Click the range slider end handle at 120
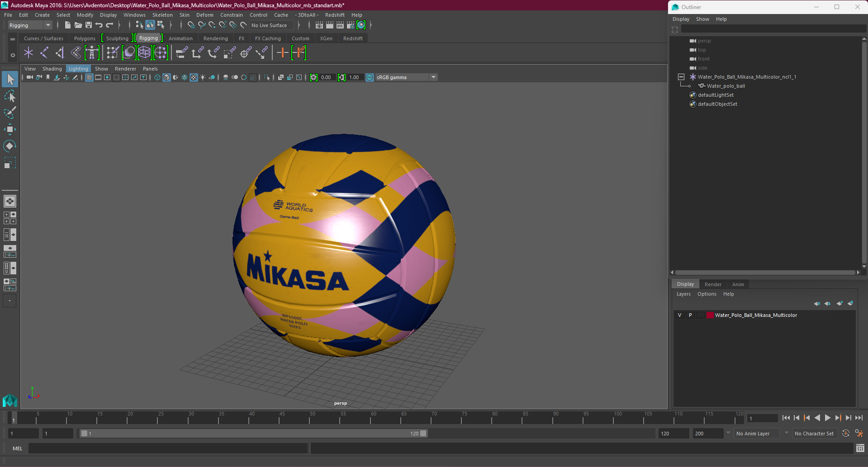The image size is (868, 467). click(x=423, y=433)
